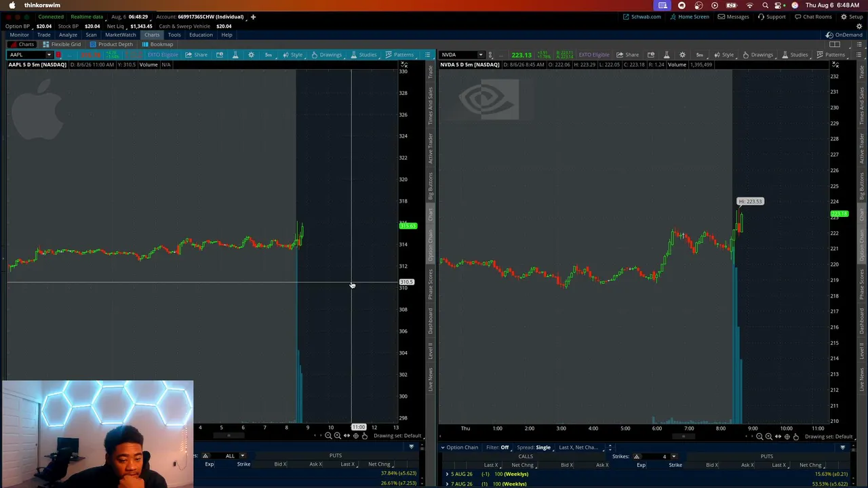The image size is (868, 488).
Task: Toggle NVDA symbol link clip
Action: pos(490,54)
